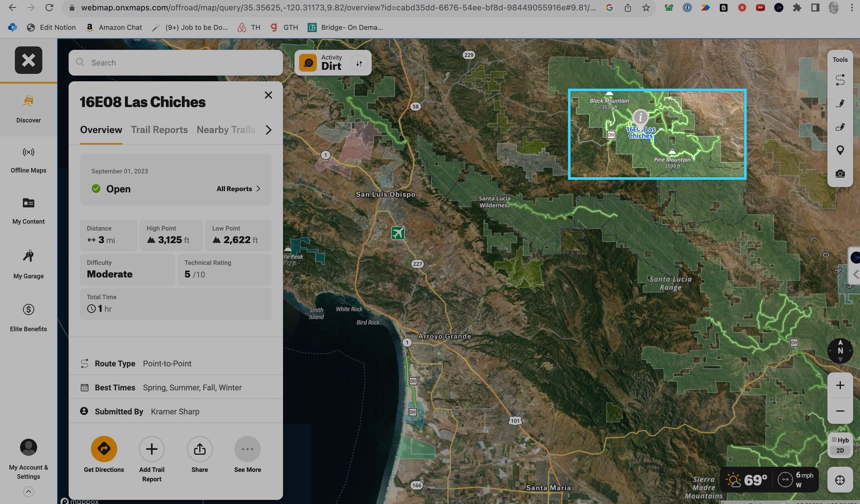Viewport: 860px width, 504px height.
Task: Switch to the Trail Reports tab
Action: tap(159, 130)
